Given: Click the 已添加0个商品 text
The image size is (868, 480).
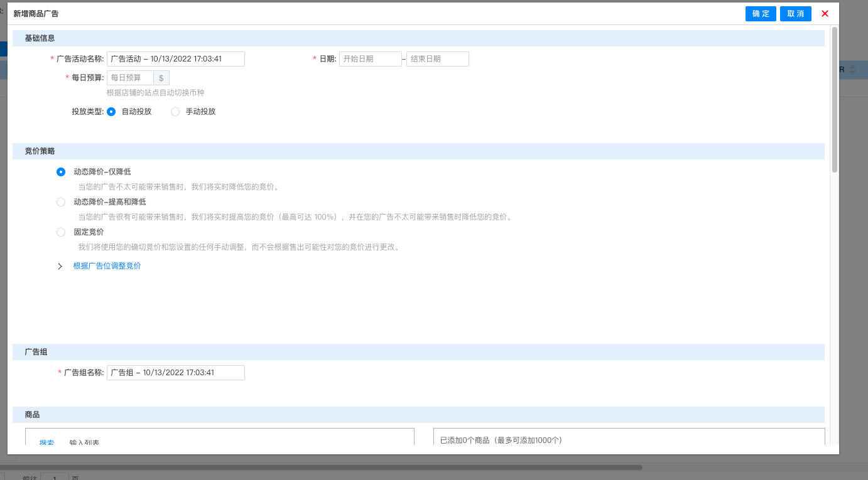Looking at the screenshot, I should (501, 440).
